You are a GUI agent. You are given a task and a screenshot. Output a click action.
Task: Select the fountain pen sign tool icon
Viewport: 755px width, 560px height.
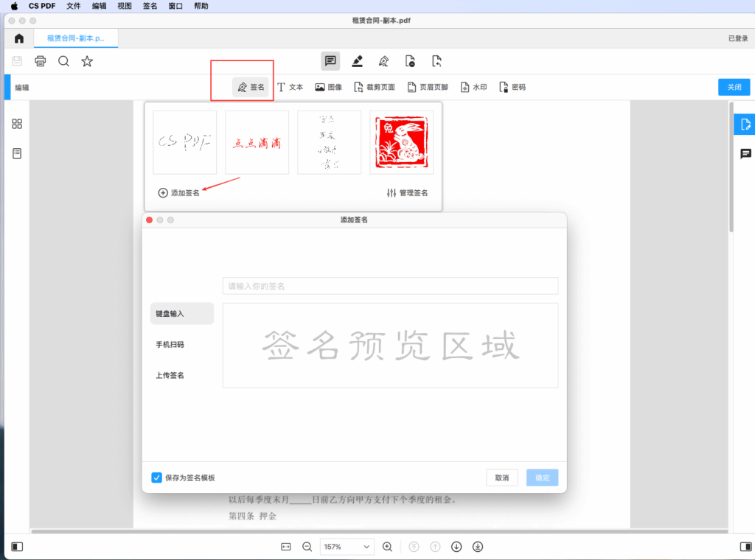(x=383, y=61)
